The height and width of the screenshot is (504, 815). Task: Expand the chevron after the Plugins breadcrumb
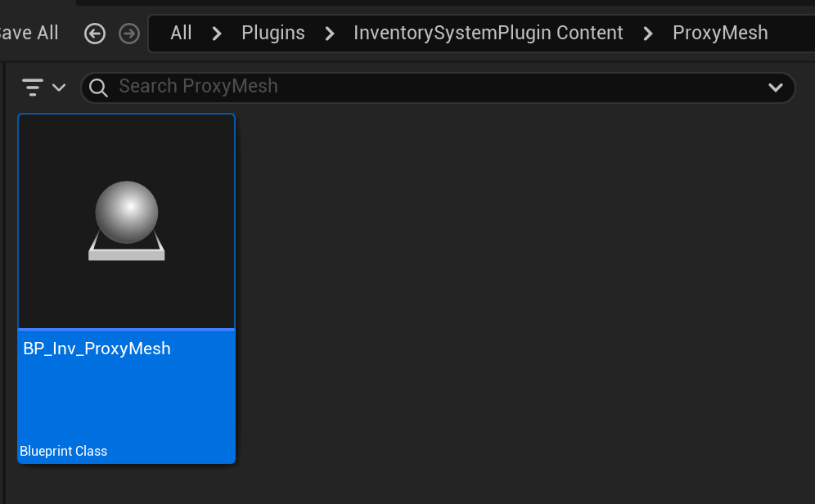pyautogui.click(x=330, y=34)
